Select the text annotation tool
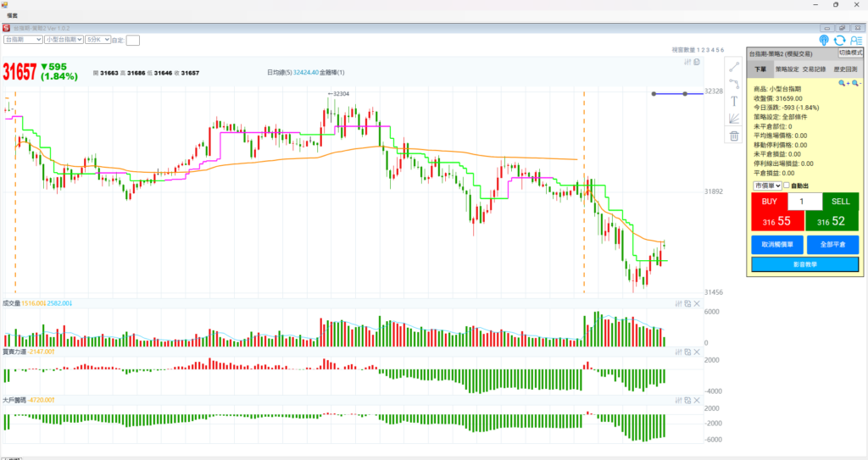The width and height of the screenshot is (868, 460). pyautogui.click(x=734, y=101)
